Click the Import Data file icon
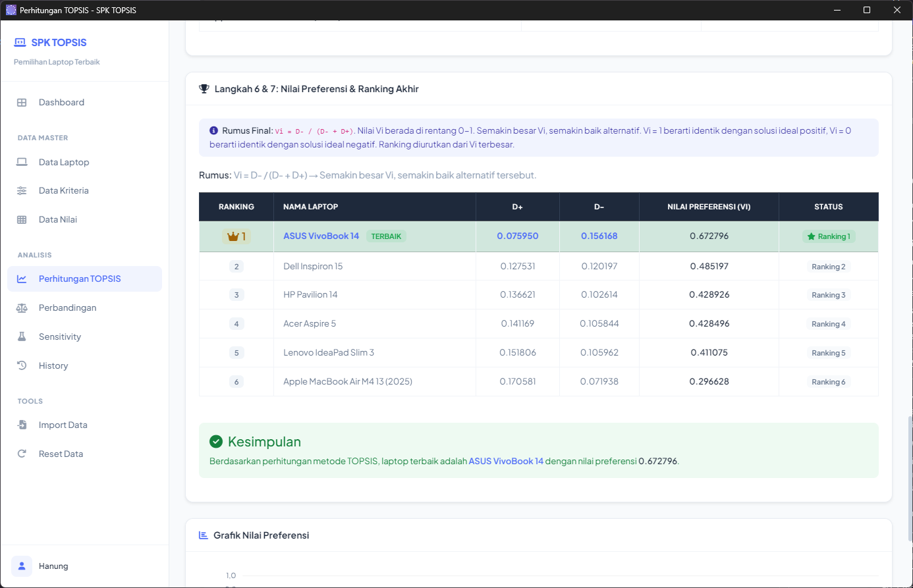913x588 pixels. click(x=22, y=425)
